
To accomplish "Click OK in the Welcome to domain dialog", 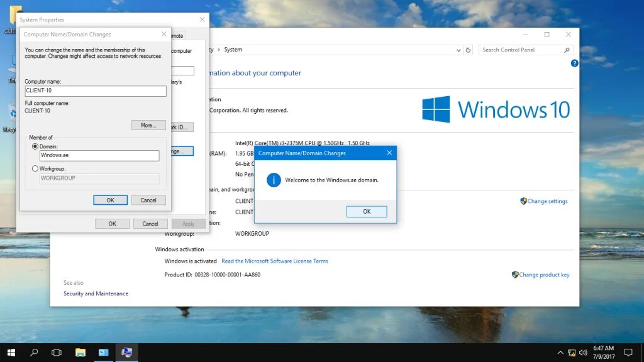I will tap(367, 211).
